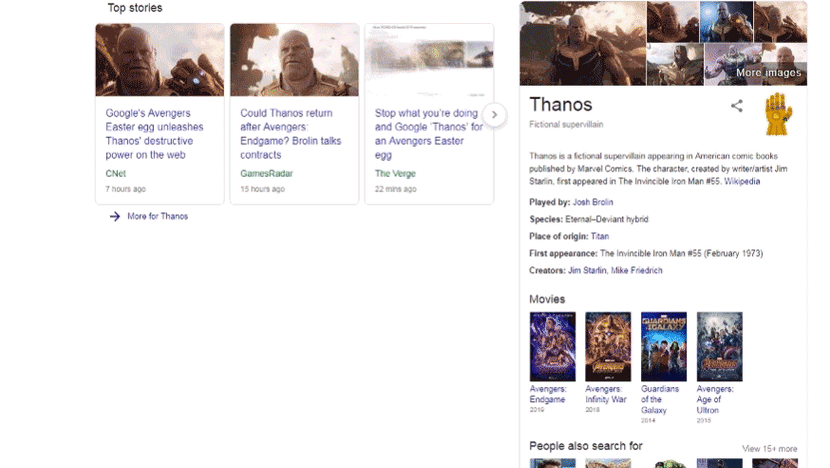This screenshot has height=468, width=830.
Task: Open the CNet story about Google's Avengers Easter egg
Action: [x=155, y=134]
